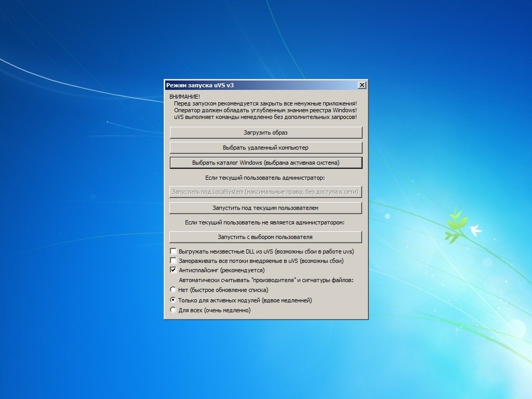Select "Нет (быстрое обновление списка)" radio
Screen dimensions: 532x399
click(173, 290)
